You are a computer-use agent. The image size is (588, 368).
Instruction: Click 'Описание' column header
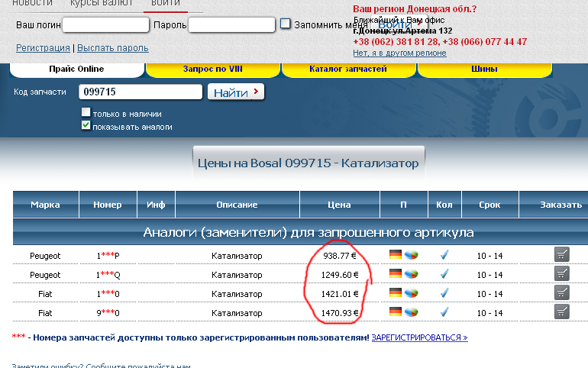pos(237,205)
